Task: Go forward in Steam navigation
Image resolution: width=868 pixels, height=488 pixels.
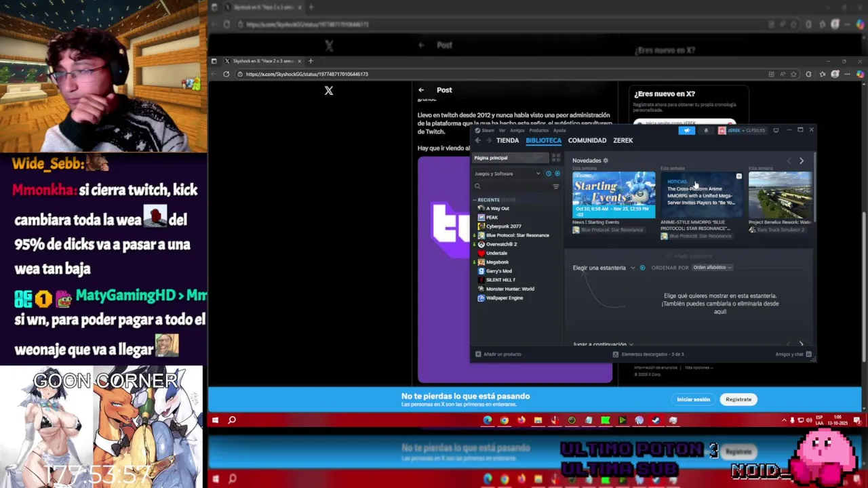Action: tap(488, 140)
